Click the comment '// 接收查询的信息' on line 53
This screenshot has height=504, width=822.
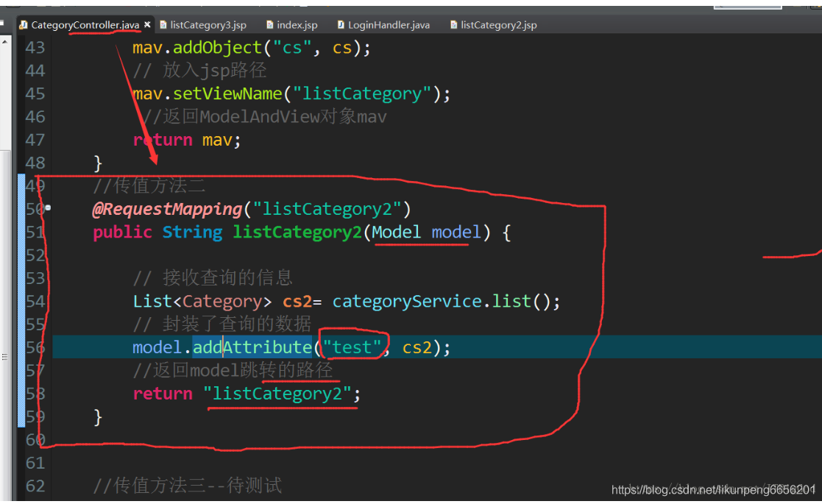tap(213, 277)
